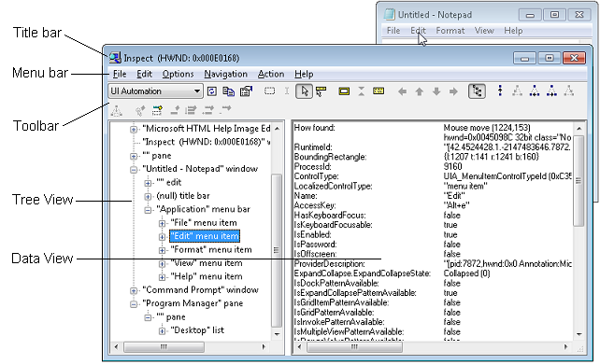Collapse "Untitled - Notepad" window tree node
600x364 pixels.
(133, 169)
